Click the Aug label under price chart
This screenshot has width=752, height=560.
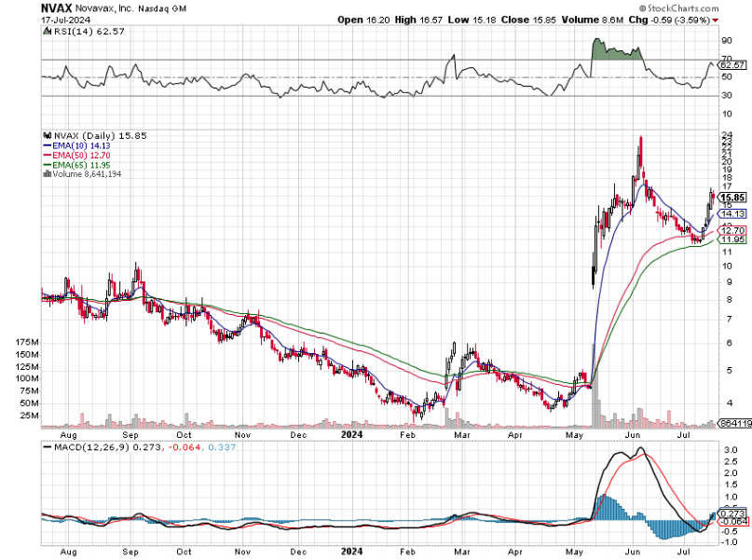coord(69,435)
